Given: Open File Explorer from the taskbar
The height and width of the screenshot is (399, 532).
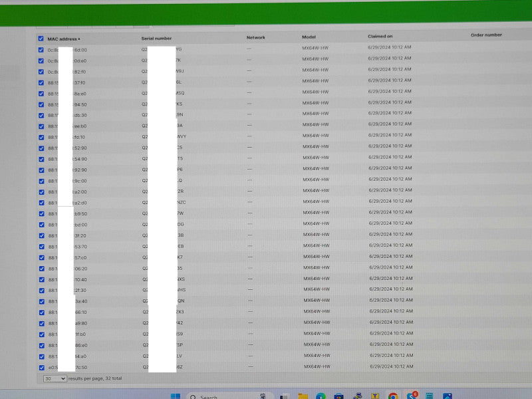Looking at the screenshot, I should pyautogui.click(x=303, y=396).
